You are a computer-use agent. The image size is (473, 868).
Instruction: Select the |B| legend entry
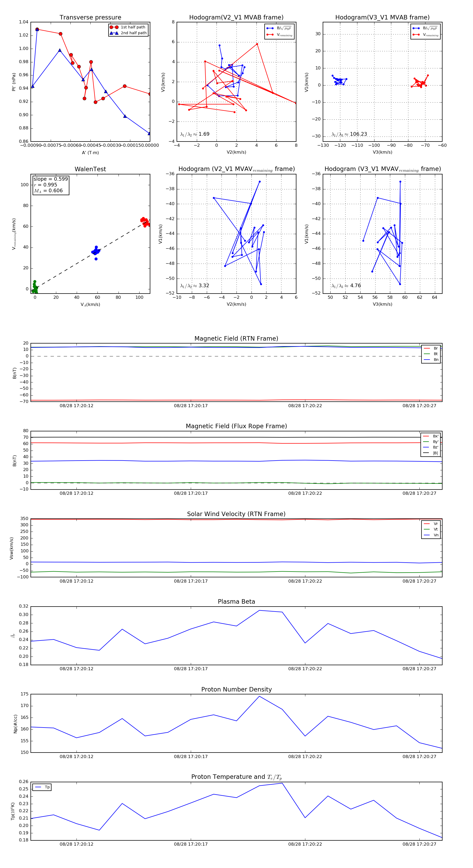pos(431,453)
